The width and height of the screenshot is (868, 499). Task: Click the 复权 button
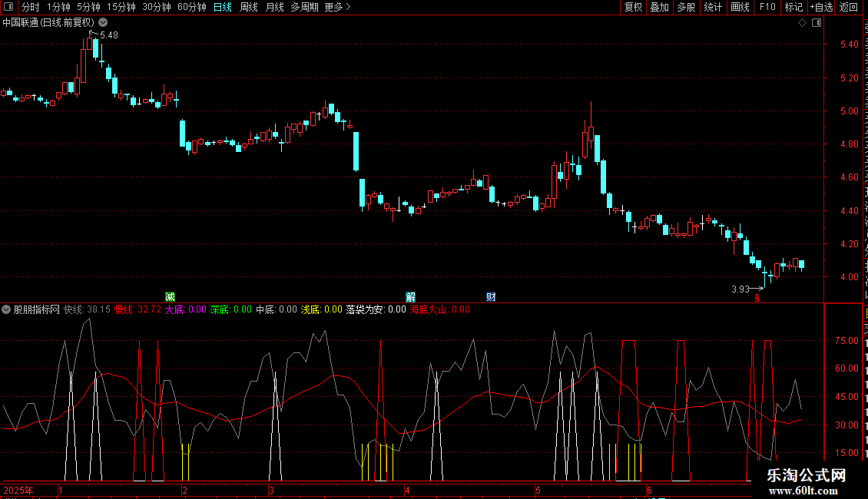pyautogui.click(x=633, y=7)
